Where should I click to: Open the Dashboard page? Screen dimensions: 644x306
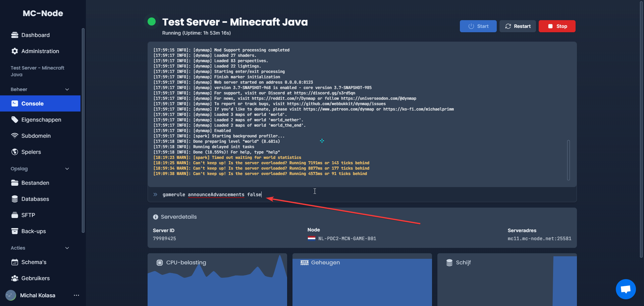40,35
